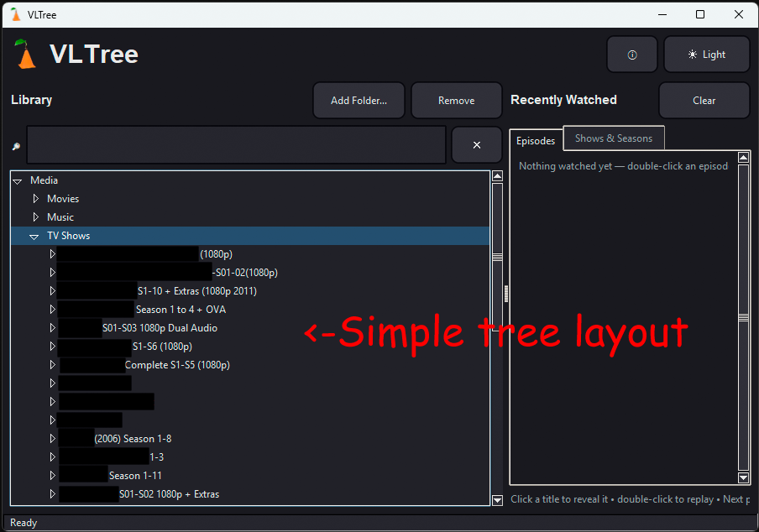Collapse the TV Shows folder
Screen dimensions: 759x532
[34, 237]
